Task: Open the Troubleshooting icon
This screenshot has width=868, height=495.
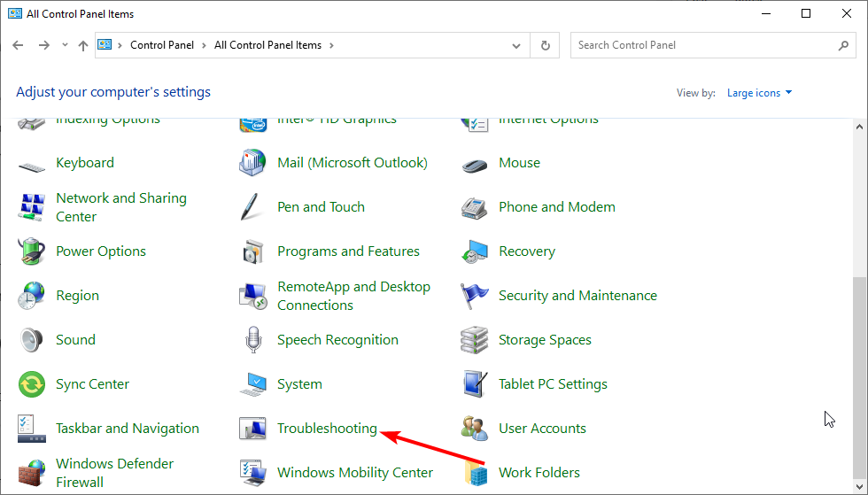Action: [x=252, y=429]
